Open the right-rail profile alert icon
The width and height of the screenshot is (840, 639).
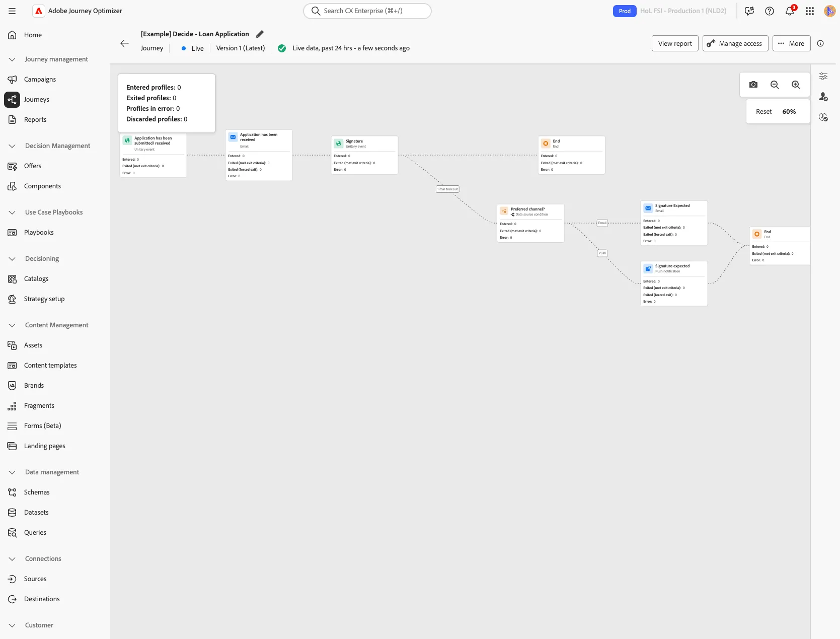click(x=823, y=97)
